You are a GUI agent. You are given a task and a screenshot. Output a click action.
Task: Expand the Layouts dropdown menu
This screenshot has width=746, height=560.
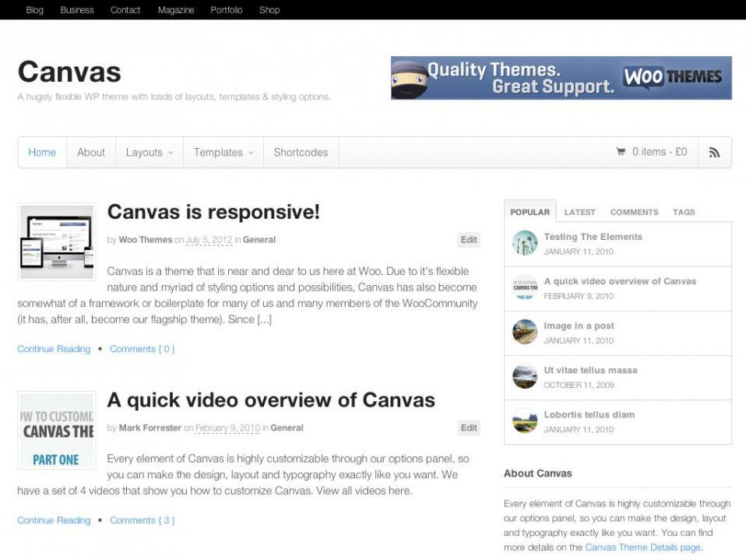click(x=150, y=152)
